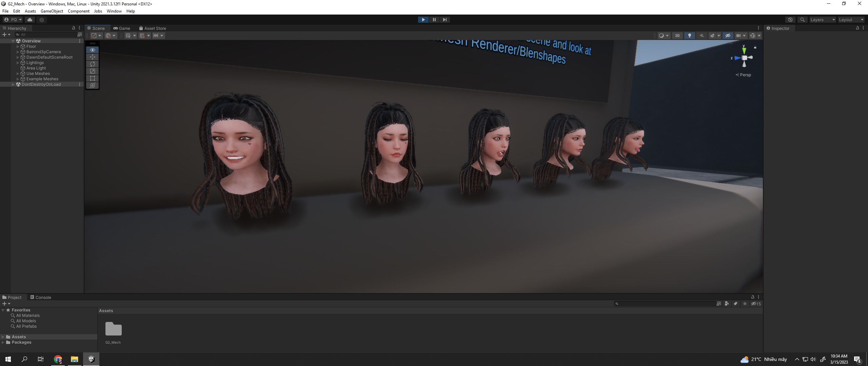Open the GameObject menu
Viewport: 868px width, 366px height.
tap(52, 11)
